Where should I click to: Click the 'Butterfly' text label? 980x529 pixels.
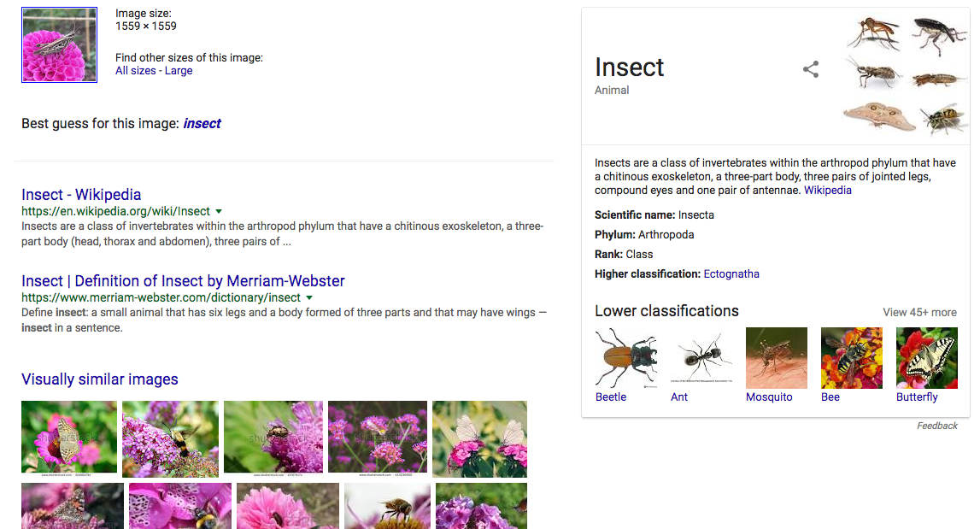click(x=917, y=397)
